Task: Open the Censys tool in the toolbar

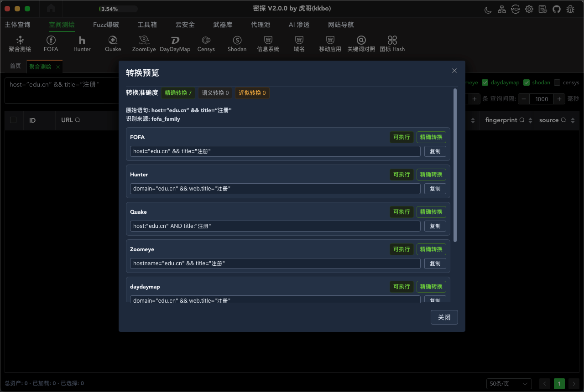Action: (x=206, y=44)
